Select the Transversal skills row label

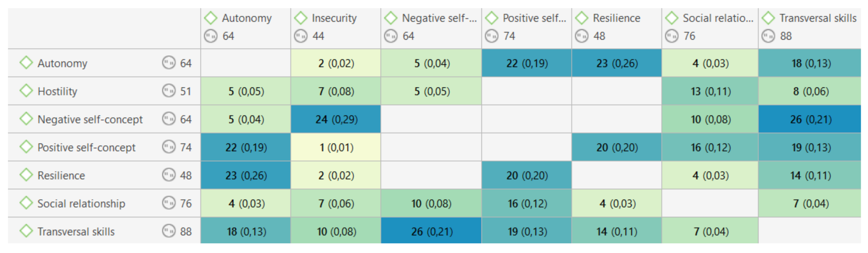pos(76,231)
